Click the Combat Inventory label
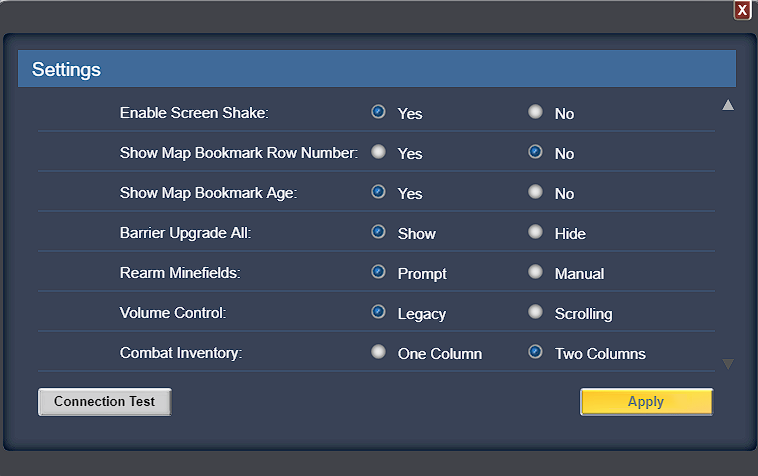The image size is (758, 476). 181,353
